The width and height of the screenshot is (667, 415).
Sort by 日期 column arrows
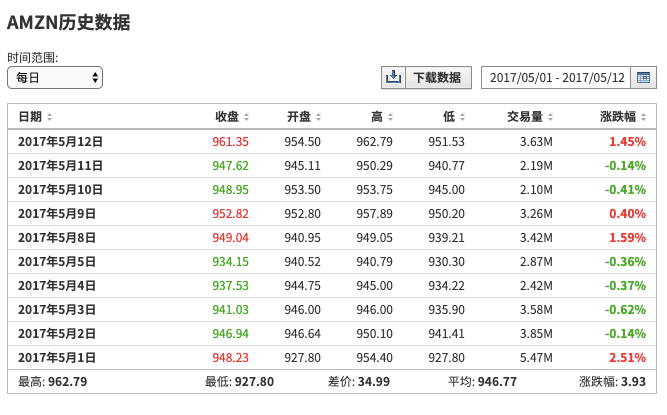[49, 117]
